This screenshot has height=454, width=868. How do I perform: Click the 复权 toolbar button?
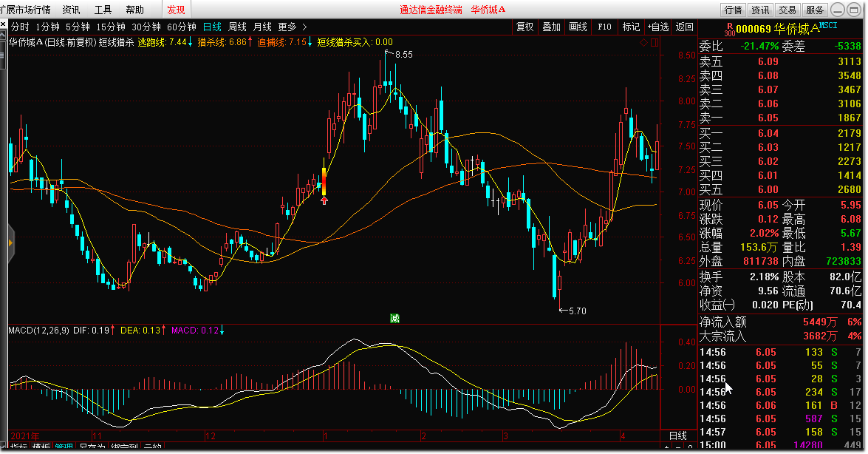tap(524, 27)
